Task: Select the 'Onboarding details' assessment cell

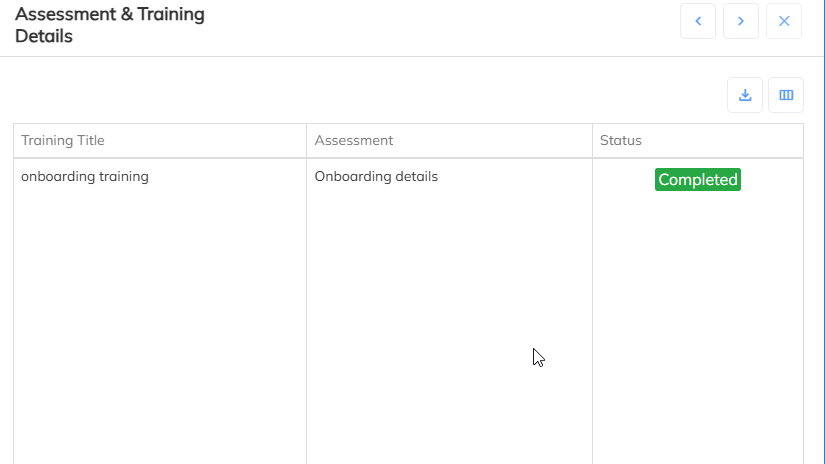Action: pyautogui.click(x=376, y=177)
